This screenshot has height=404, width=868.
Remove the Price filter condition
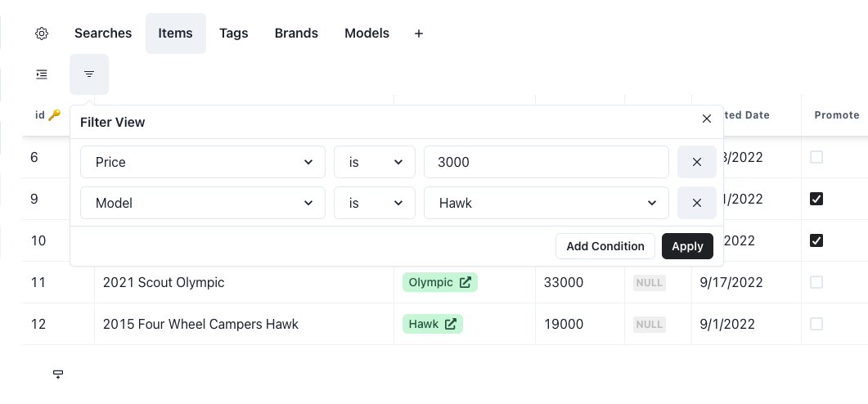point(696,162)
